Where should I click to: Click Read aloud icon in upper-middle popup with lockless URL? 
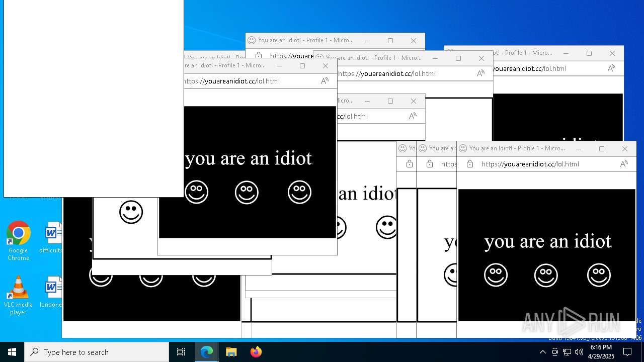(480, 73)
